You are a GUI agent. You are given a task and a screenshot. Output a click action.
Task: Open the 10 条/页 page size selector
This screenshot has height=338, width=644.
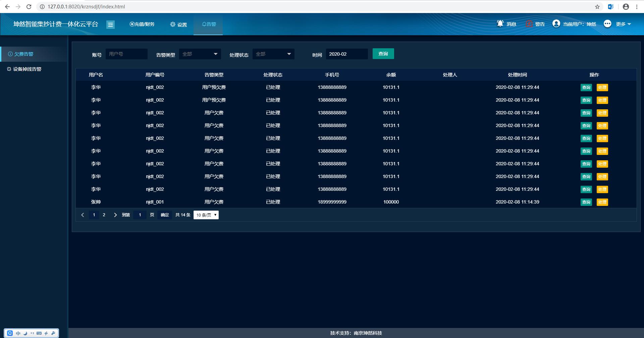point(206,215)
